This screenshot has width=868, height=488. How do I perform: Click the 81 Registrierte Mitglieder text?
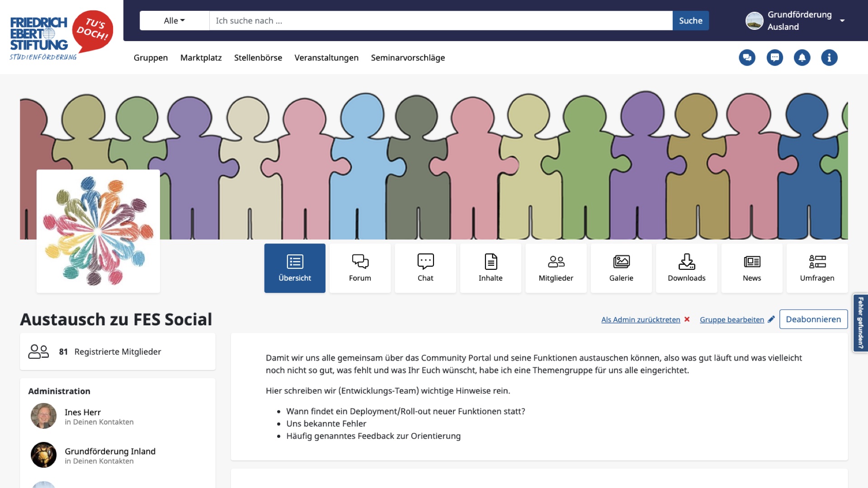[x=110, y=352]
